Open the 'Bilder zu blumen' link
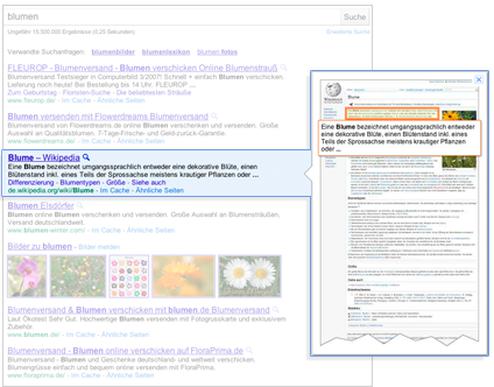 coord(40,247)
